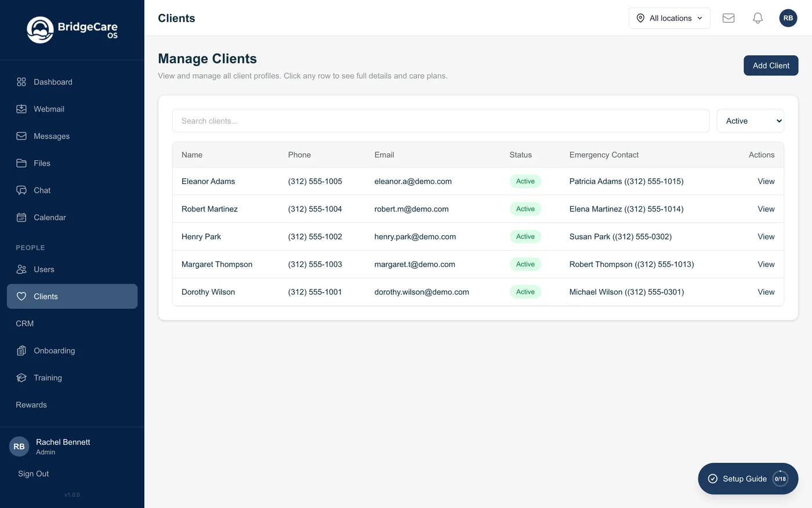Image resolution: width=812 pixels, height=508 pixels.
Task: Click the name Margaret Thompson
Action: pyautogui.click(x=217, y=264)
